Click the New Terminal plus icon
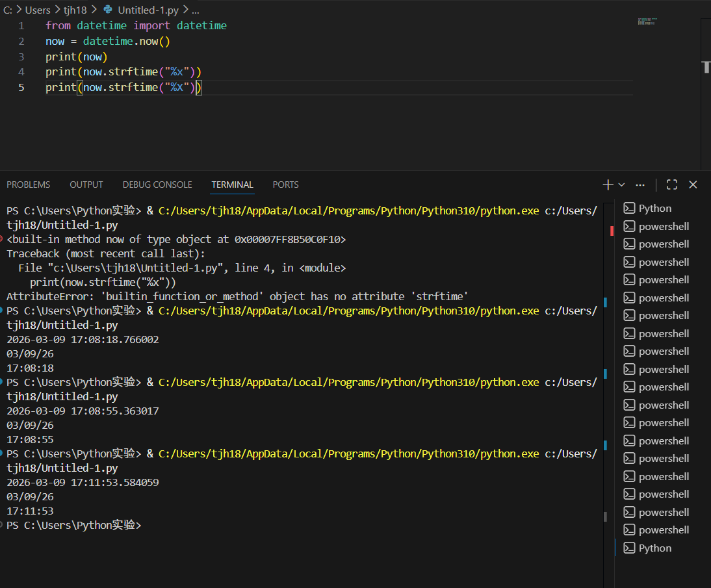This screenshot has width=711, height=588. tap(608, 185)
